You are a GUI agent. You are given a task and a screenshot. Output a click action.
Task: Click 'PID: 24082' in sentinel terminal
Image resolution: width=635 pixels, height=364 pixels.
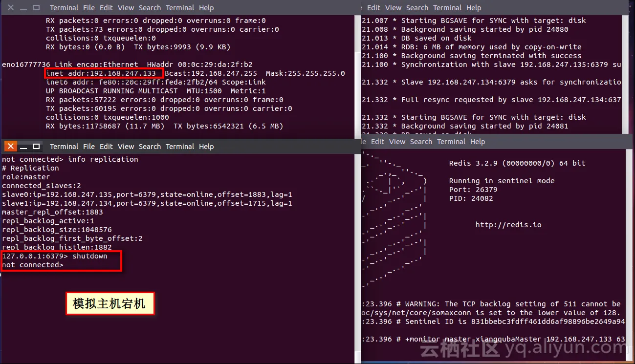point(471,198)
